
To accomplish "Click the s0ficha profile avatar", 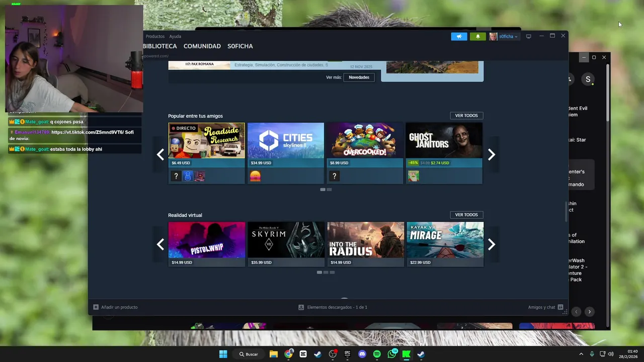I will pos(493,36).
